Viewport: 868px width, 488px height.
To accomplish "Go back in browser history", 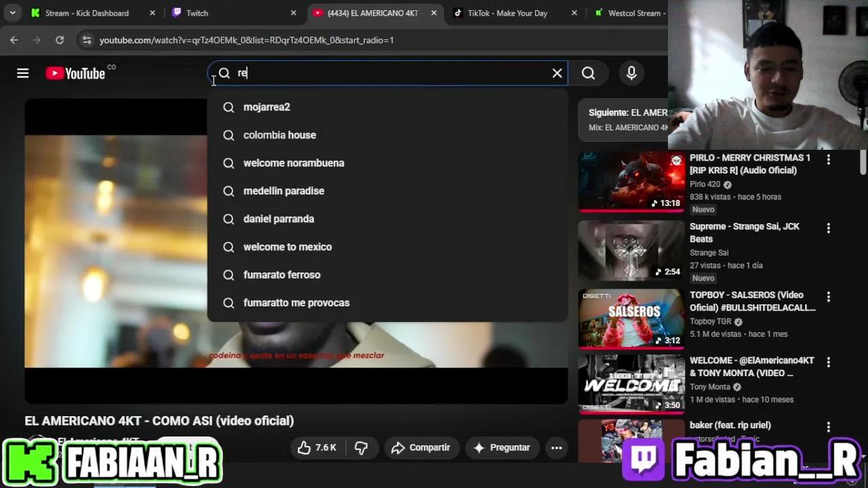I will (14, 40).
